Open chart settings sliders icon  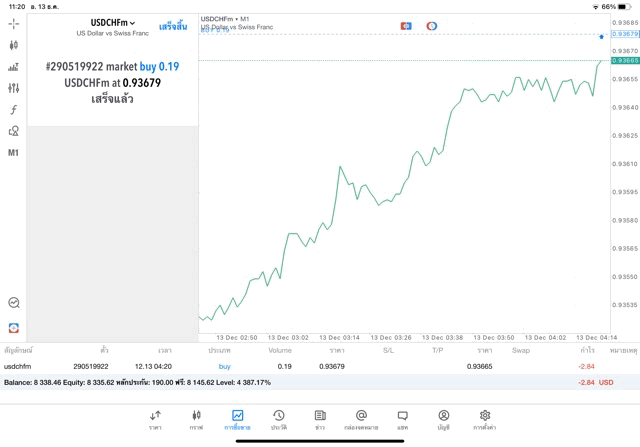[x=13, y=88]
